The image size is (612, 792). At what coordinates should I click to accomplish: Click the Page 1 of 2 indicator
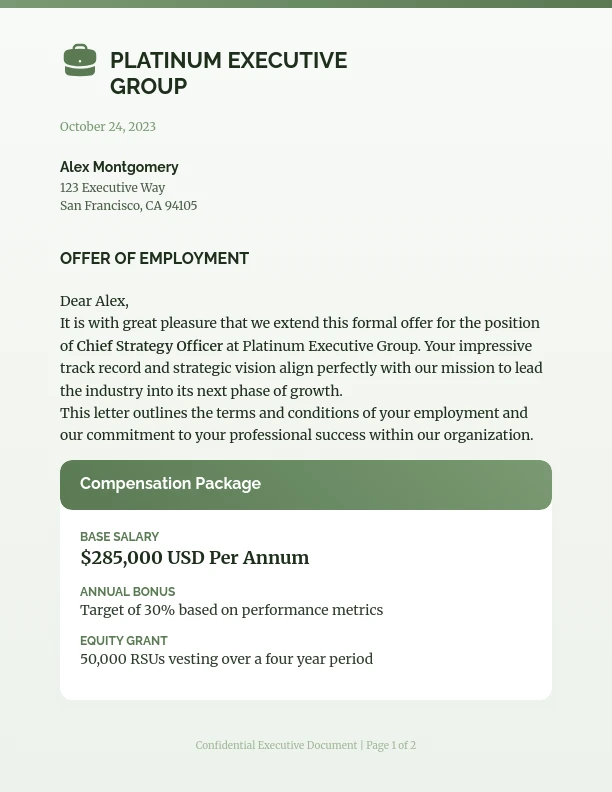[391, 746]
